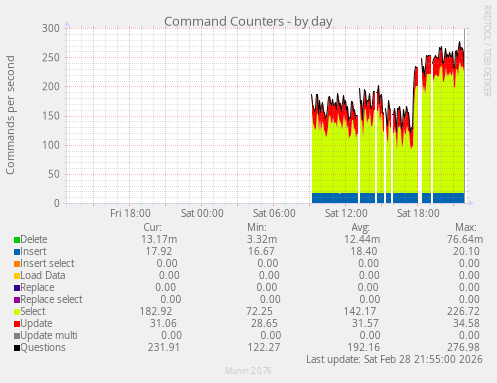Click the Questions current value 231.91

(164, 347)
